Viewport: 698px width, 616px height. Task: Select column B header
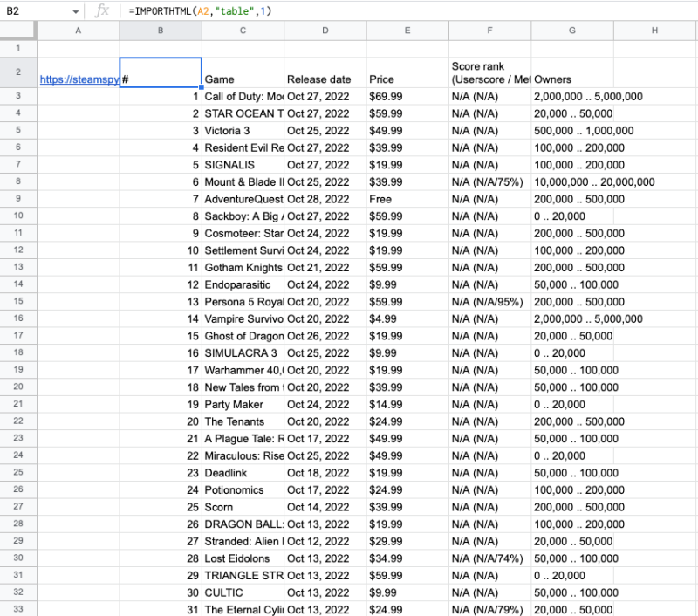[161, 31]
